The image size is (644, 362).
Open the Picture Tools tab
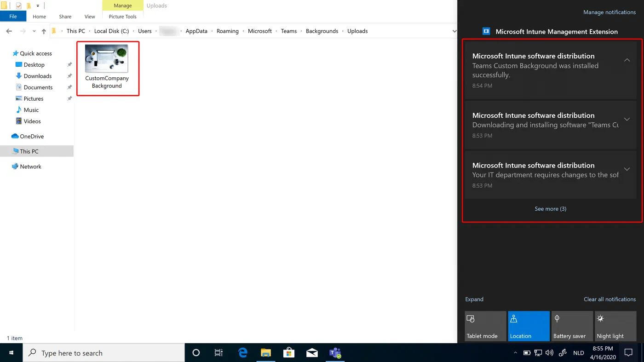[122, 17]
